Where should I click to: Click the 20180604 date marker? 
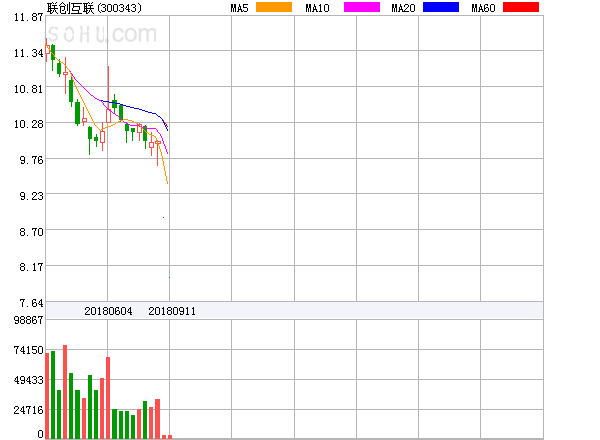(x=108, y=311)
